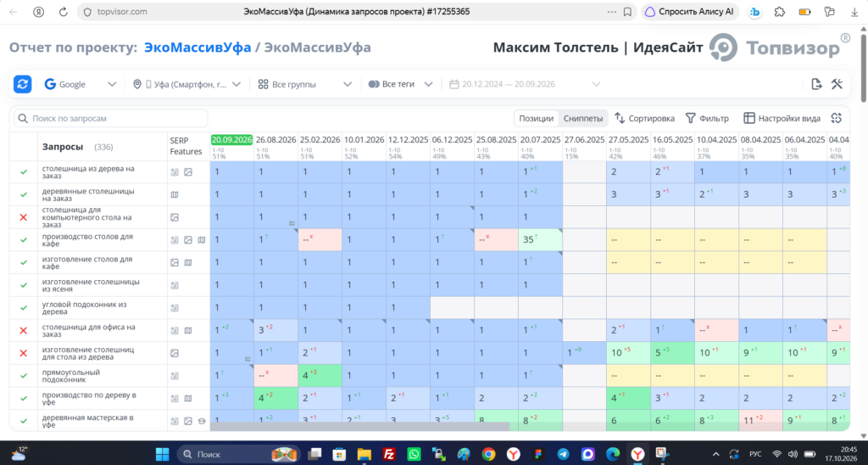Click the Yandex home icon in browser bar
This screenshot has height=465, width=868.
(38, 12)
